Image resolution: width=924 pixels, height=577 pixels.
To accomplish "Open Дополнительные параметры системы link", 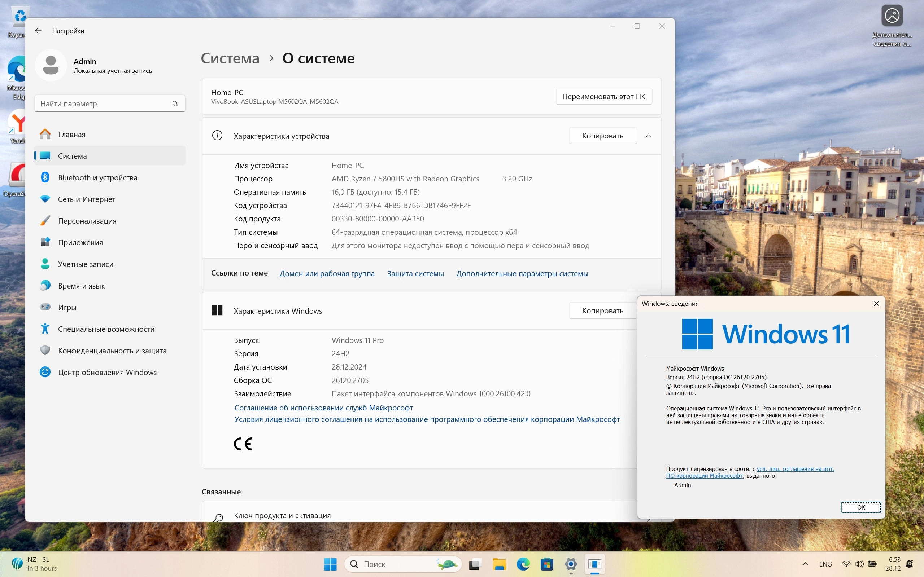I will pos(522,274).
